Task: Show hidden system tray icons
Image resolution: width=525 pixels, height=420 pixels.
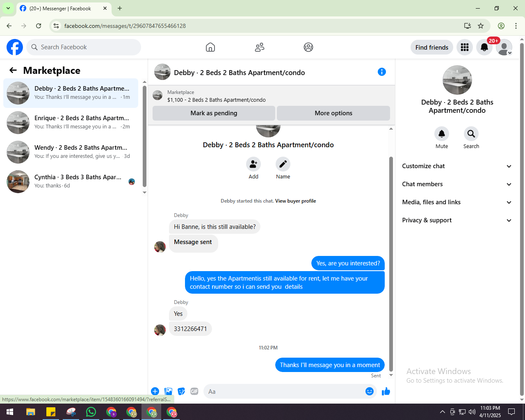Action: pos(442,412)
